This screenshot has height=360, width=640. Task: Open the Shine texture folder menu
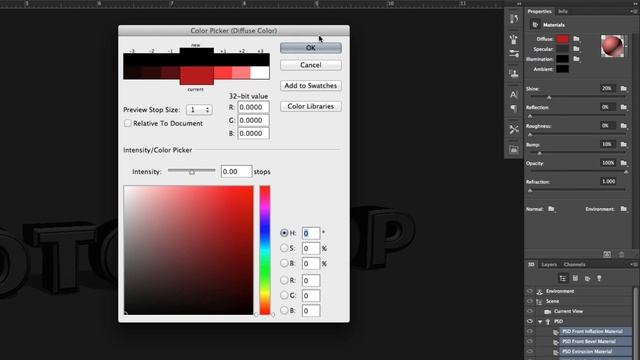click(x=624, y=88)
